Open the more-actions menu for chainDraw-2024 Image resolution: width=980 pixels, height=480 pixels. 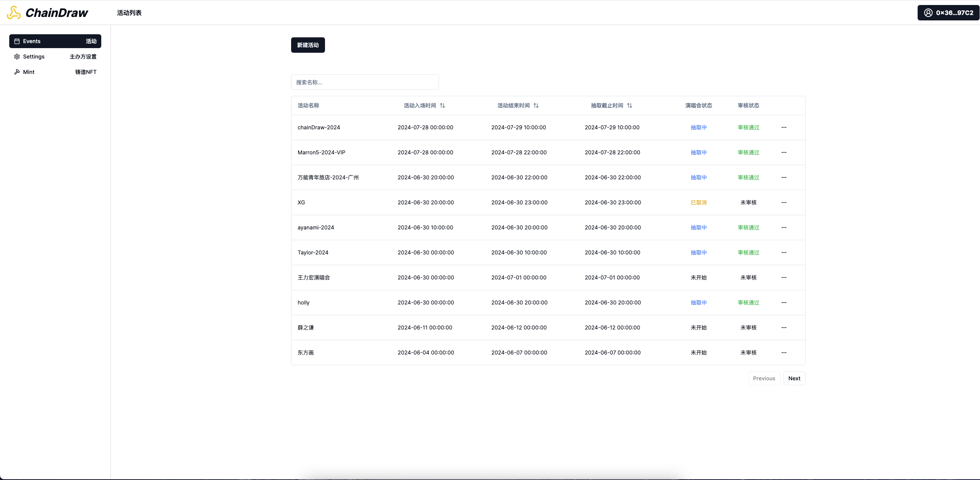tap(784, 127)
